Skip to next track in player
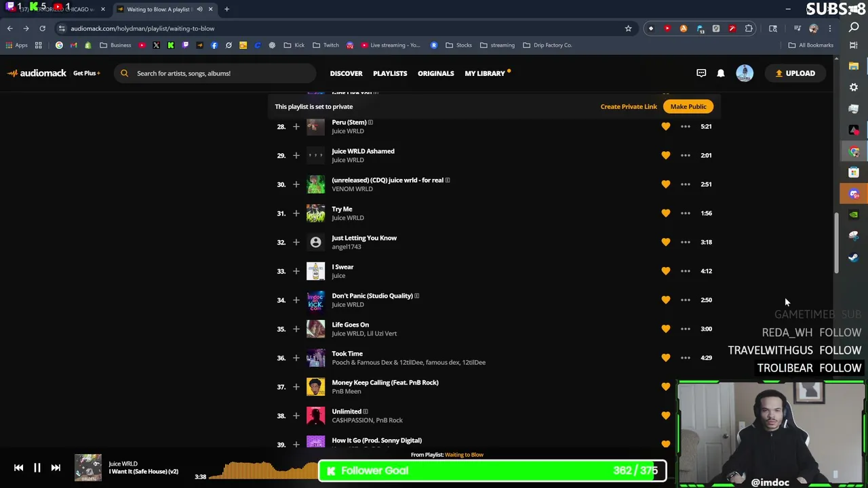 56,468
